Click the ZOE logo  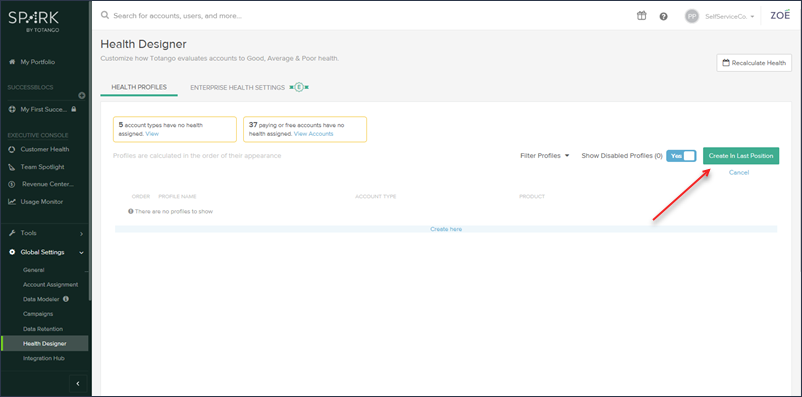point(781,15)
